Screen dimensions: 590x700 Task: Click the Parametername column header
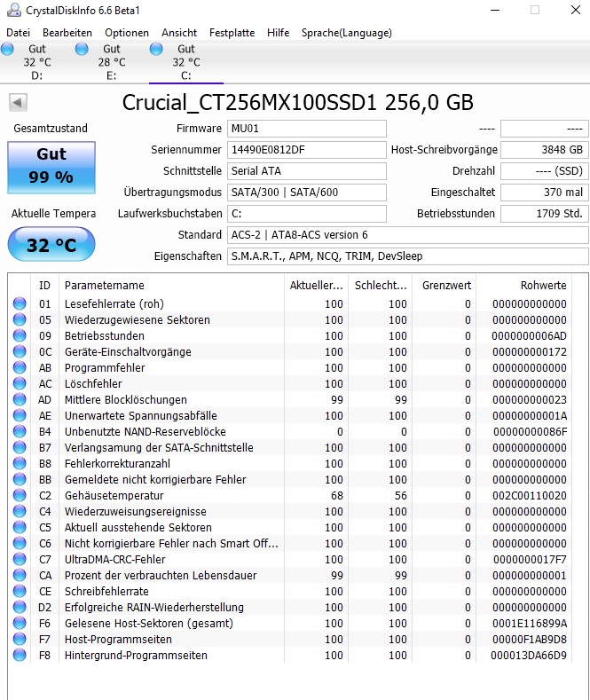pos(171,286)
